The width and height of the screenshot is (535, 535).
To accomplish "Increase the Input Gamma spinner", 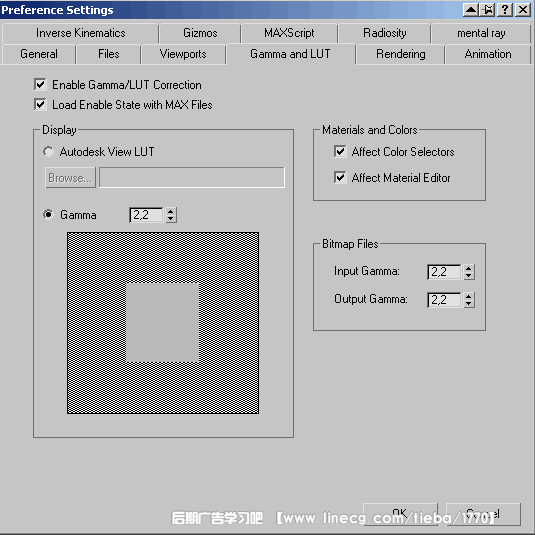I will pos(469,268).
